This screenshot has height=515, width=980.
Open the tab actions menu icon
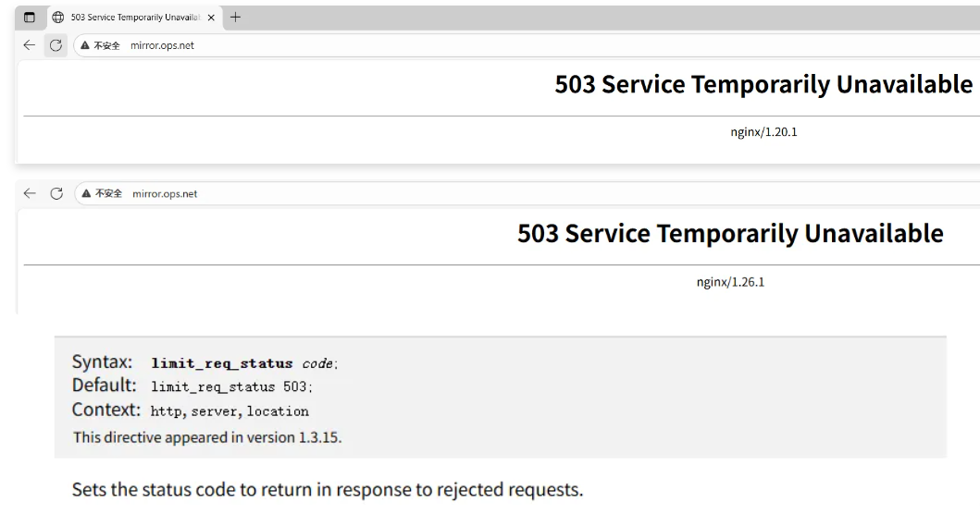pyautogui.click(x=30, y=18)
